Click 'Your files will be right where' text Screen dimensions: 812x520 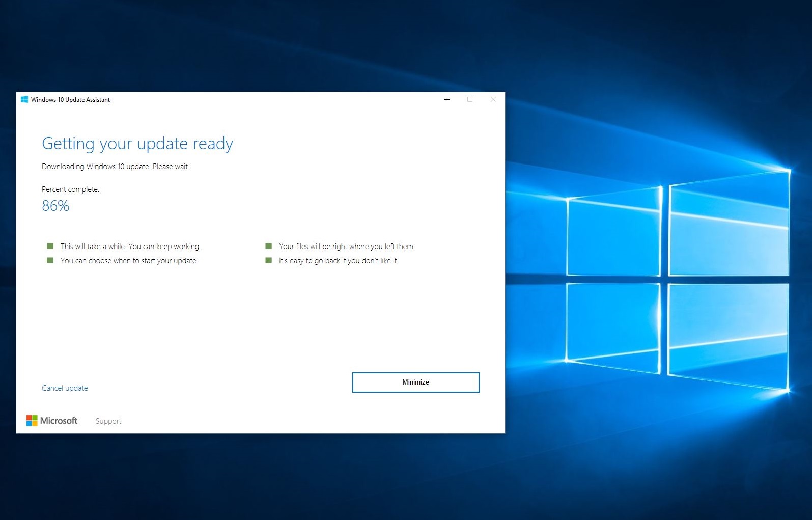(x=347, y=247)
